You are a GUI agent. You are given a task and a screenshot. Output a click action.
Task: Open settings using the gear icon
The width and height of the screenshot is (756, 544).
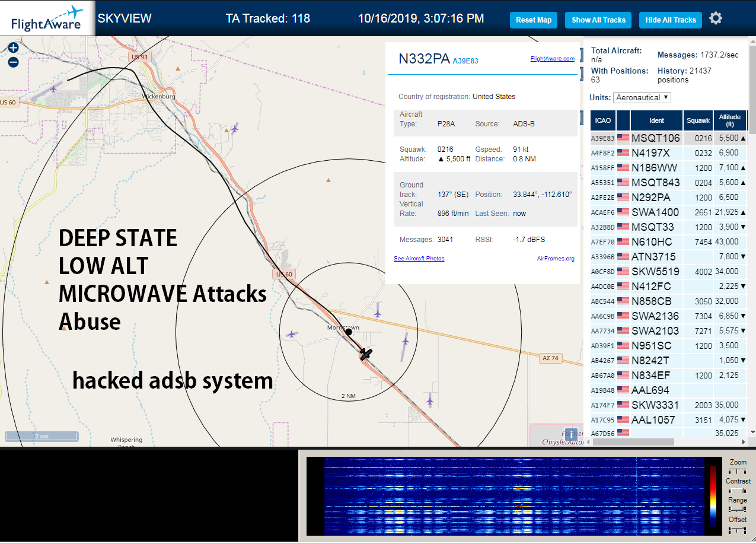tap(716, 18)
